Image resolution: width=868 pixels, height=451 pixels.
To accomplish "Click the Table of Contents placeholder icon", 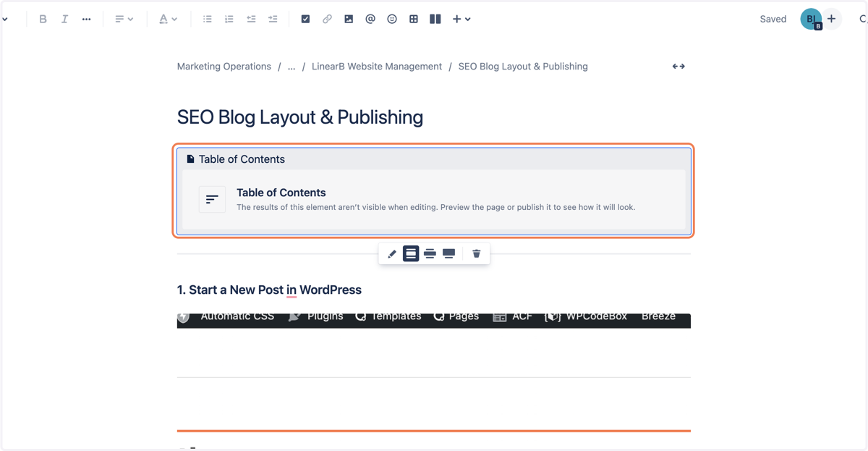I will click(x=212, y=199).
